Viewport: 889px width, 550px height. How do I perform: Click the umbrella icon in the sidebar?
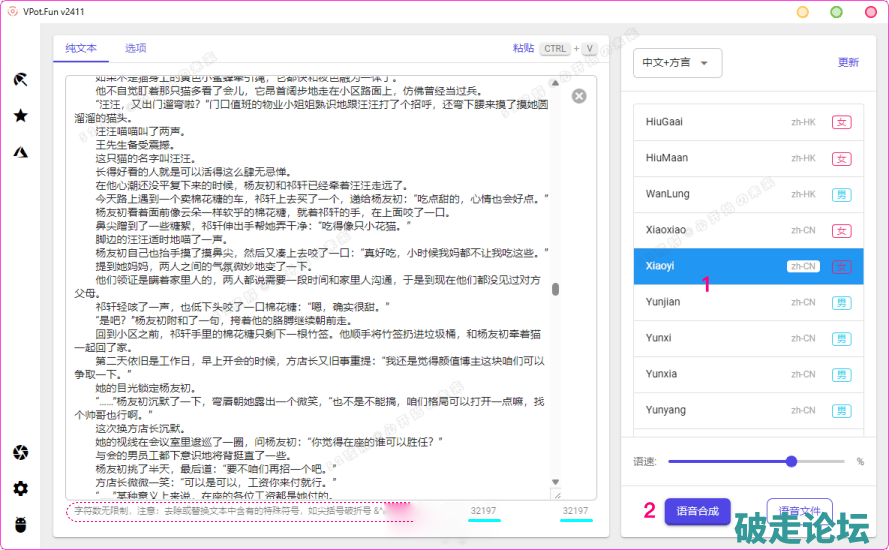(x=20, y=79)
